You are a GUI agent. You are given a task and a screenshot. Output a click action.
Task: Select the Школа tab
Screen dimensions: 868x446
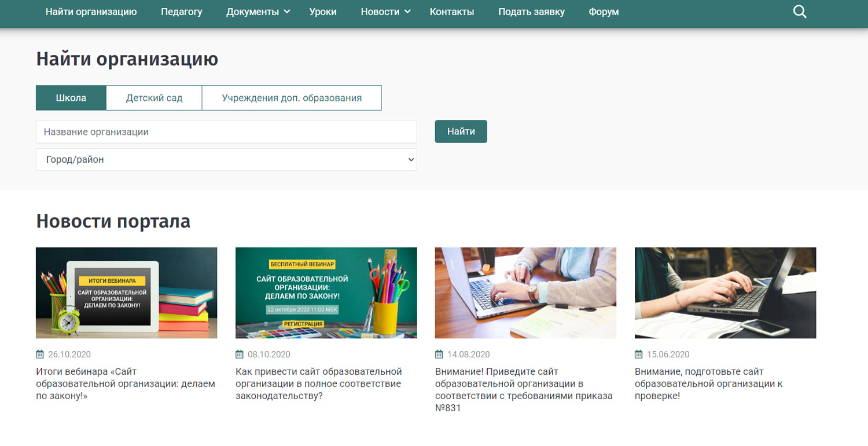point(71,98)
